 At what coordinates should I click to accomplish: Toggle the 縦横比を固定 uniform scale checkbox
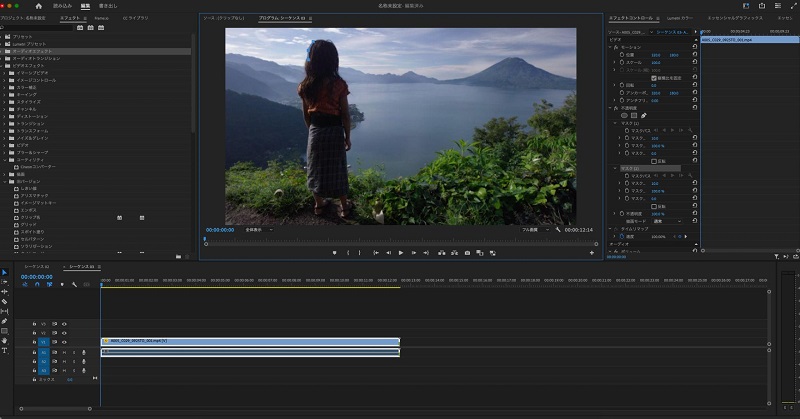coord(653,77)
